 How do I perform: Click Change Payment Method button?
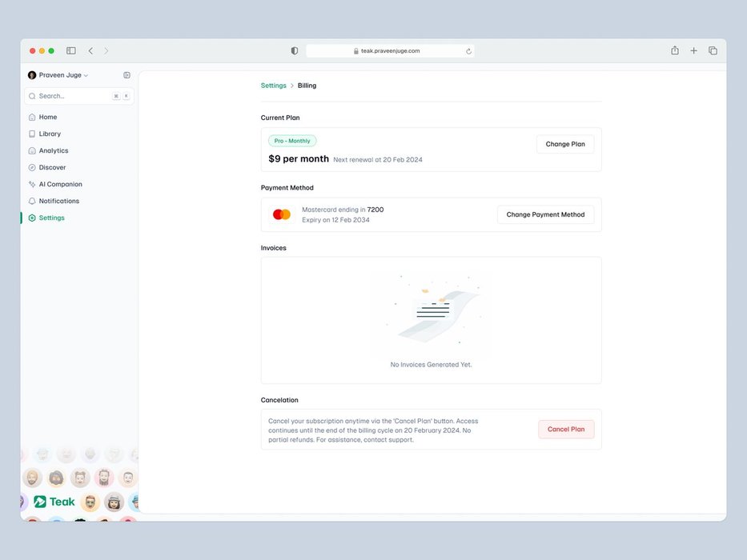coord(545,214)
